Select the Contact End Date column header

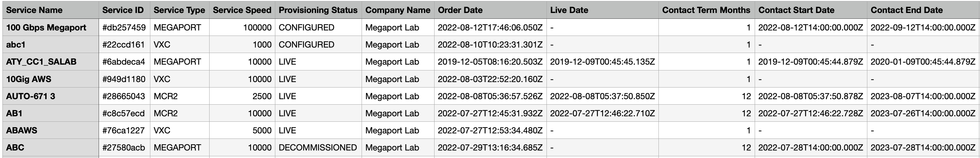coord(907,10)
